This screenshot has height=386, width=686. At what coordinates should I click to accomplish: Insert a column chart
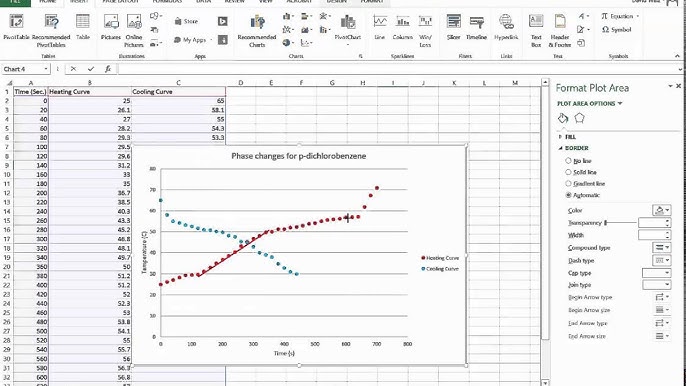288,17
